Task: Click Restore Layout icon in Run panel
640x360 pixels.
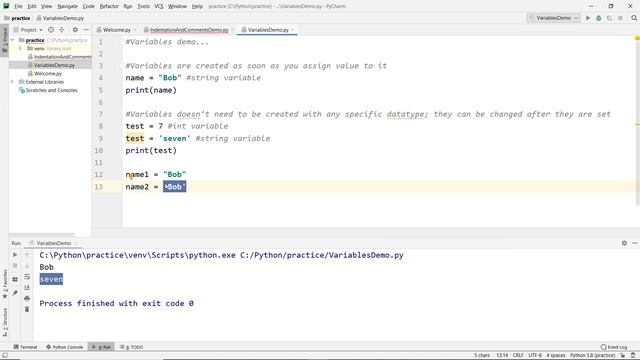Action: pyautogui.click(x=15, y=279)
